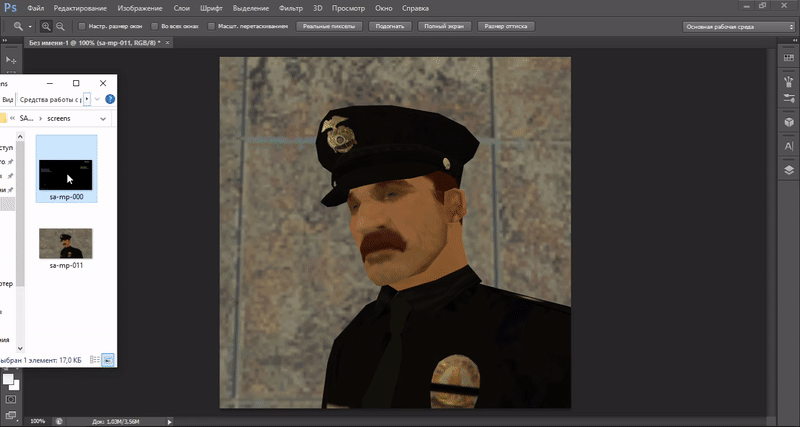This screenshot has height=427, width=800.
Task: Open the Просмотр menu
Action: coord(348,8)
